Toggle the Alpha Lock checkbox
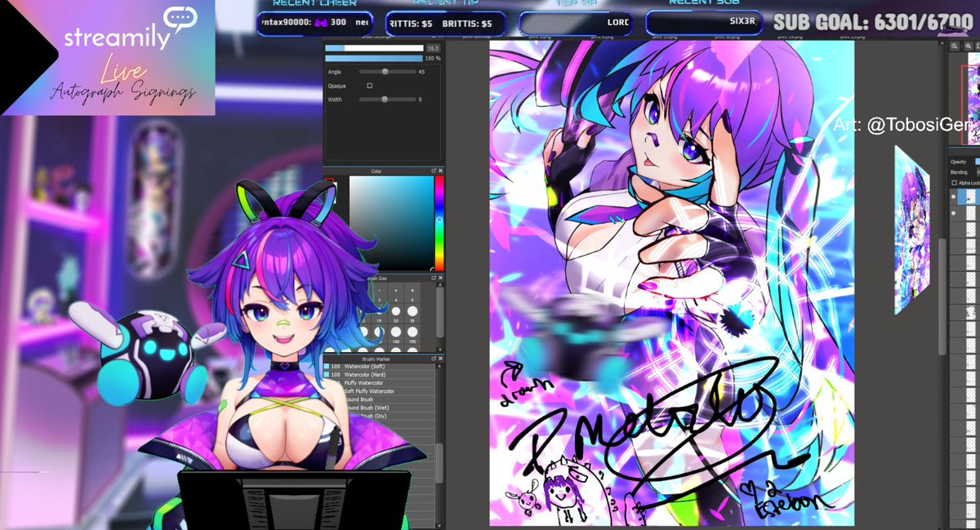This screenshot has width=980, height=530. (x=955, y=183)
